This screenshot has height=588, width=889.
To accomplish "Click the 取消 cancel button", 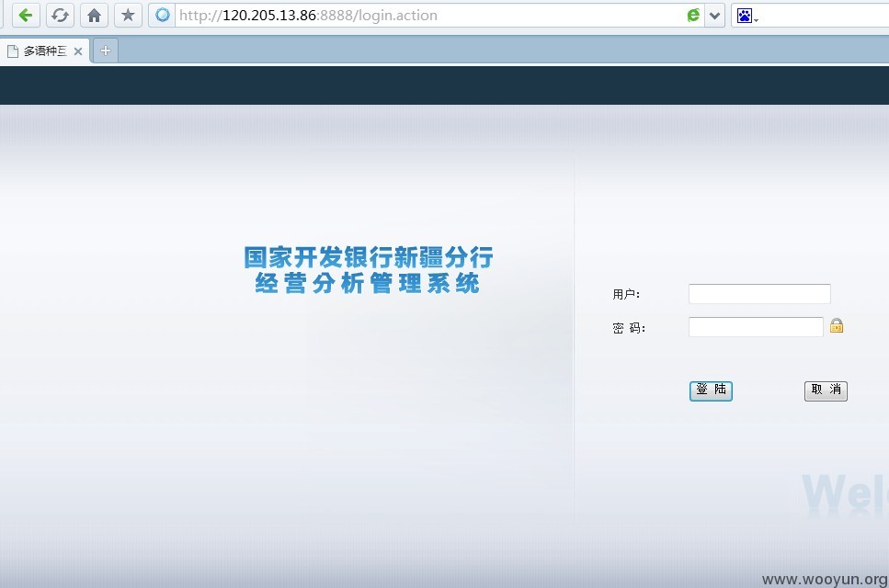I will coord(826,390).
